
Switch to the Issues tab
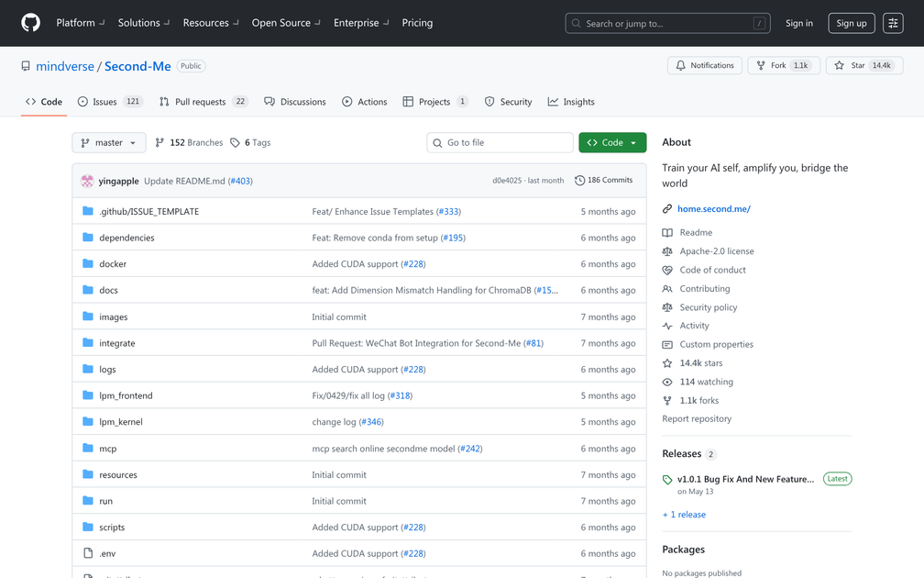coord(104,102)
